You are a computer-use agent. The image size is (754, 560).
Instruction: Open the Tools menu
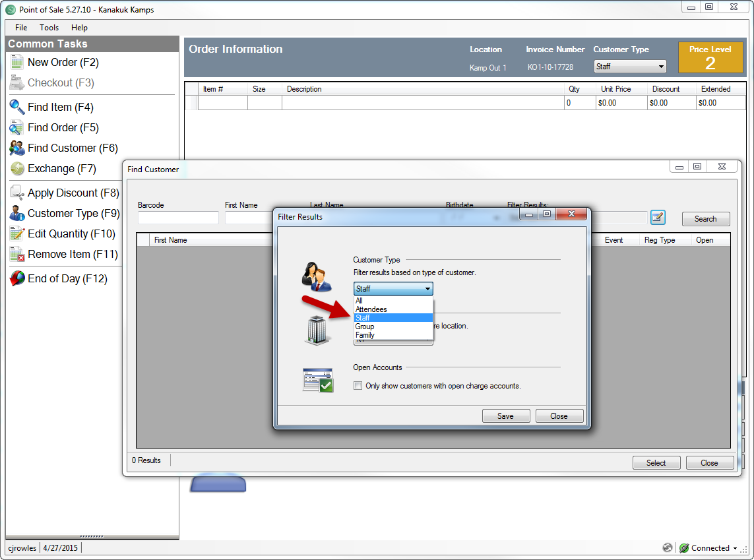[49, 28]
